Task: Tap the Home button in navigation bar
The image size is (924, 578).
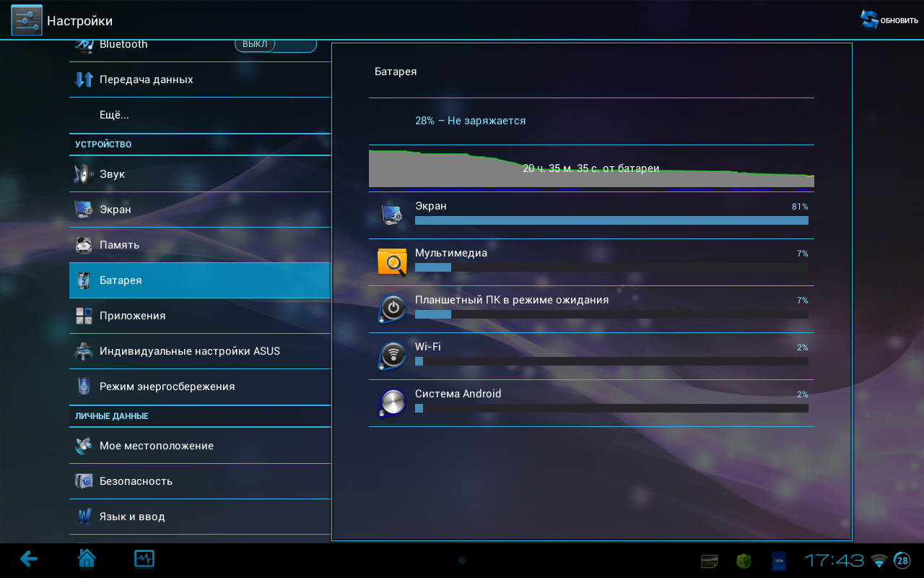Action: [x=87, y=558]
